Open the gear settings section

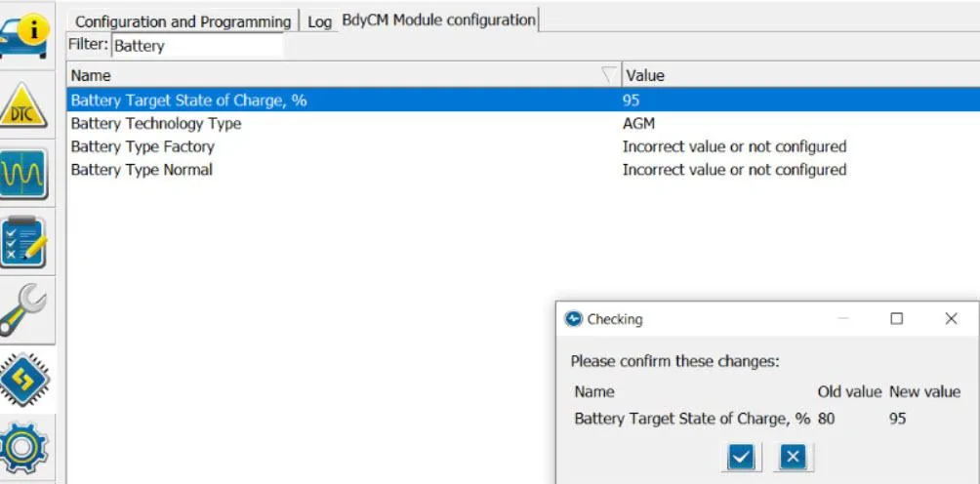(23, 448)
